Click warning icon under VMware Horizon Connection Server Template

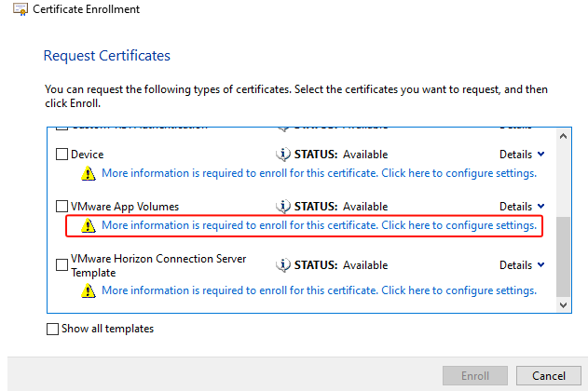pyautogui.click(x=89, y=290)
